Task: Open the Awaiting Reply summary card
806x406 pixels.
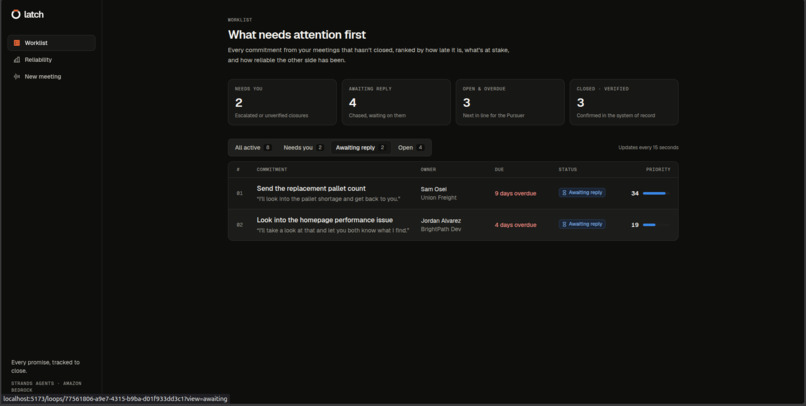Action: pyautogui.click(x=396, y=102)
